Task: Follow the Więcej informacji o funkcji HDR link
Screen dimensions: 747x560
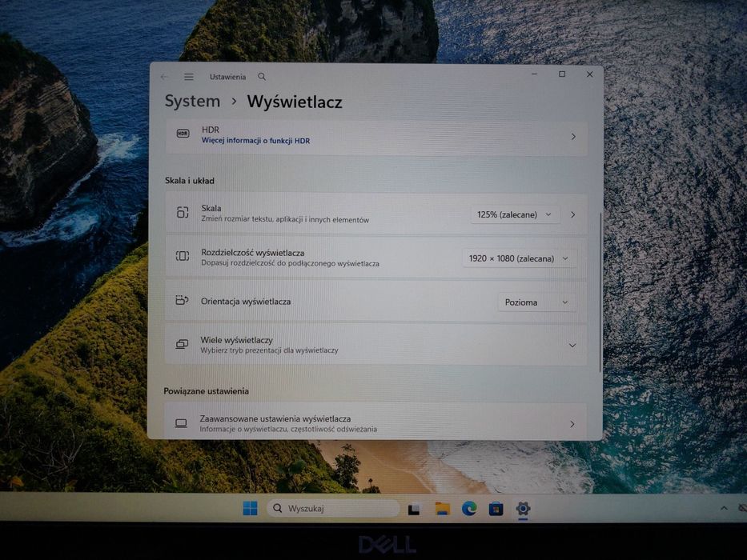Action: (256, 141)
